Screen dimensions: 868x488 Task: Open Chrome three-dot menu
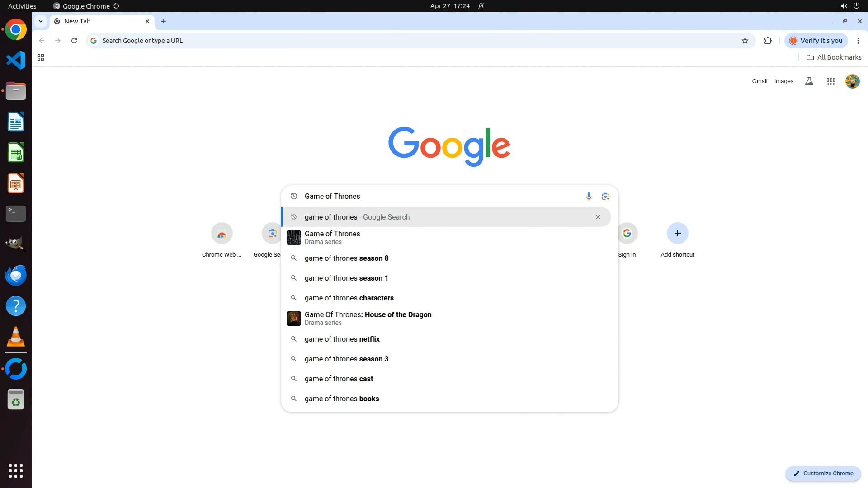pyautogui.click(x=858, y=41)
